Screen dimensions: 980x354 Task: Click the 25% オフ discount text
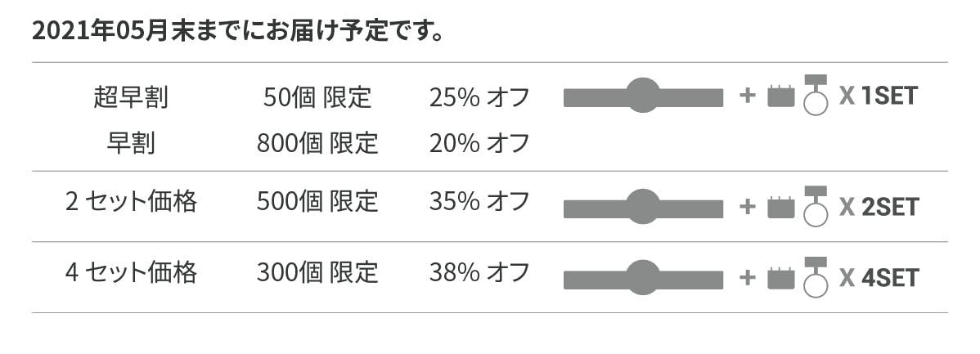(479, 98)
